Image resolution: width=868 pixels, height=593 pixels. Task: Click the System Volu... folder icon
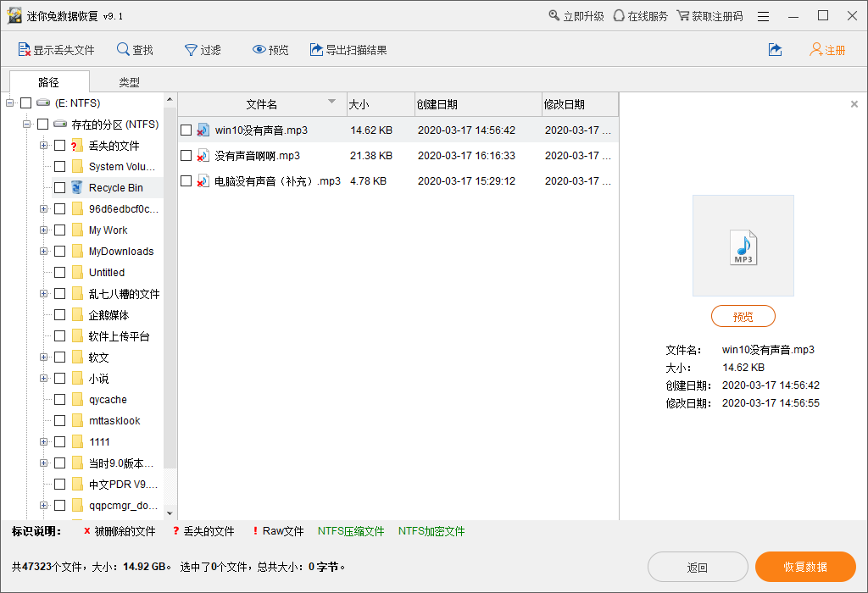(77, 167)
